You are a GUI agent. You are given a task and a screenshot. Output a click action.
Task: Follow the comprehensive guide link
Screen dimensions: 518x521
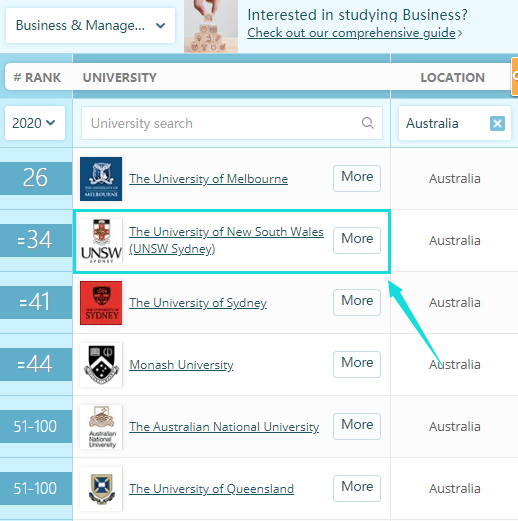[x=352, y=33]
